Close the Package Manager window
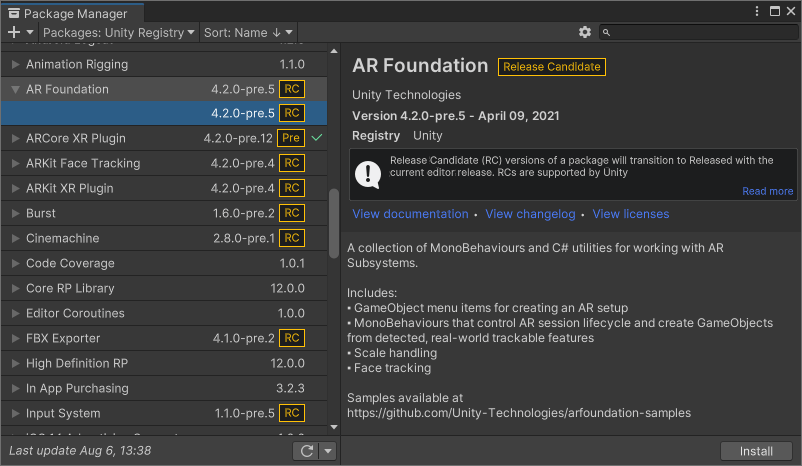The image size is (802, 466). [x=791, y=11]
